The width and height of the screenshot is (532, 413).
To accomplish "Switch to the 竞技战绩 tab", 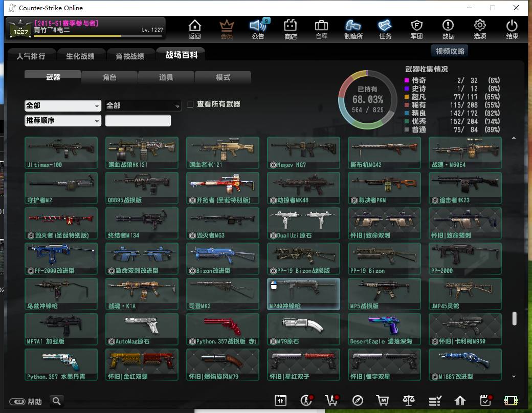I will click(x=130, y=56).
